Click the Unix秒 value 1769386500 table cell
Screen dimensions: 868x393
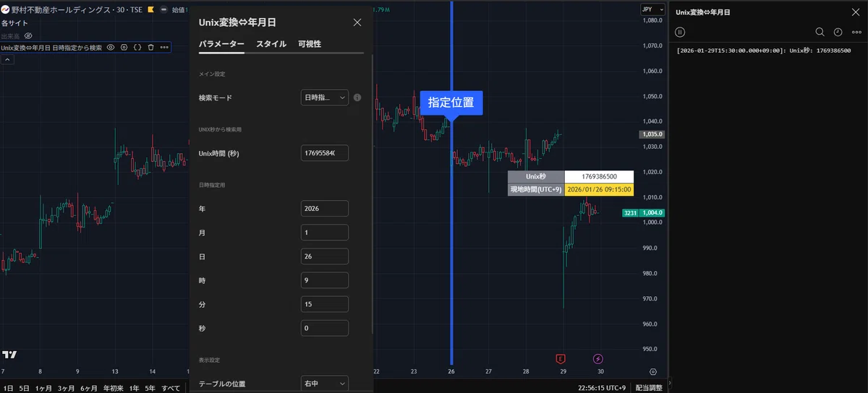(x=599, y=176)
